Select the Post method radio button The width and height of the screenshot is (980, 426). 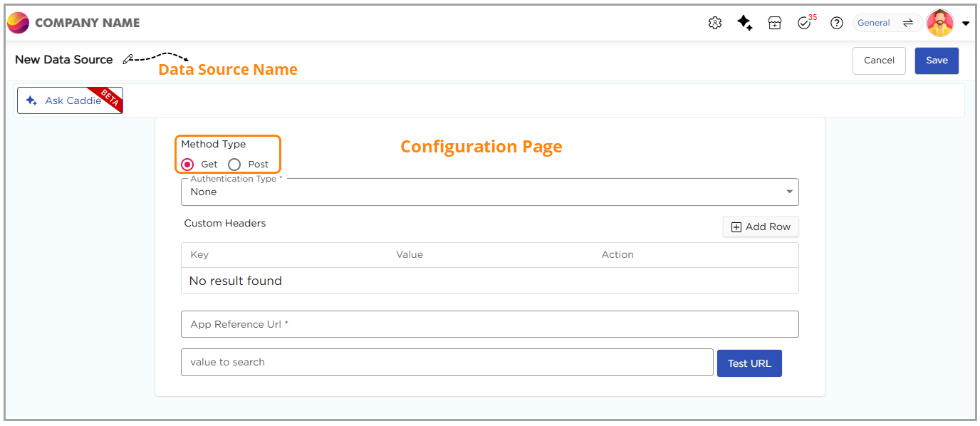click(x=234, y=164)
